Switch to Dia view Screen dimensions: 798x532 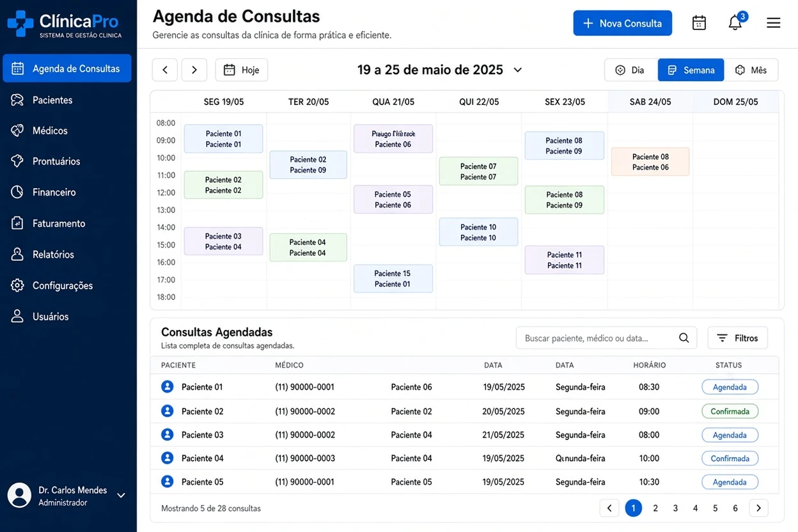[630, 70]
